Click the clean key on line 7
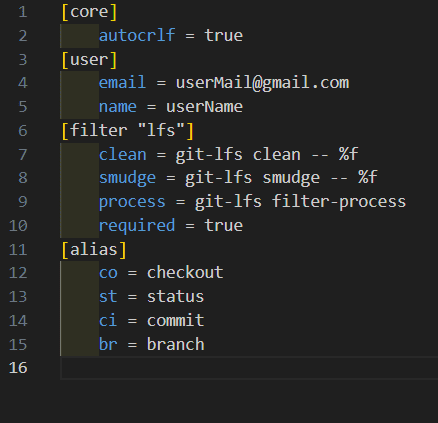This screenshot has height=423, width=438. tap(122, 154)
